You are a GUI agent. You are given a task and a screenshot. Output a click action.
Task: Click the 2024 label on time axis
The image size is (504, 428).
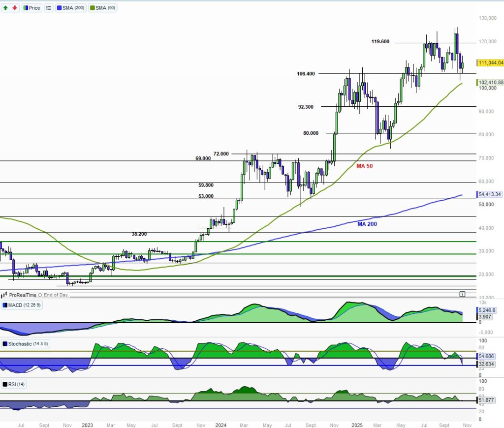pos(220,424)
